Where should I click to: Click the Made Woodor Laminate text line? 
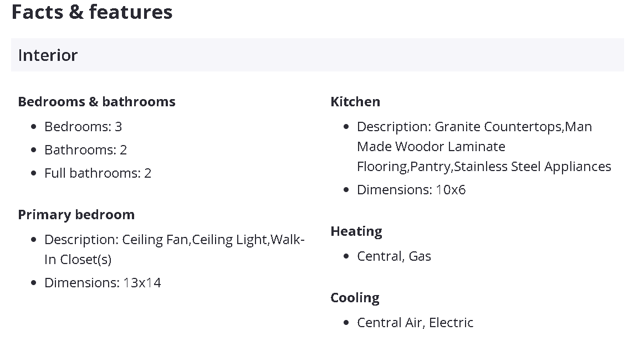point(431,147)
